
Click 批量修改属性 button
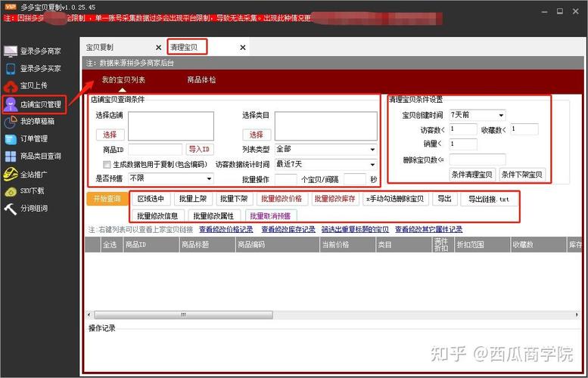(213, 215)
